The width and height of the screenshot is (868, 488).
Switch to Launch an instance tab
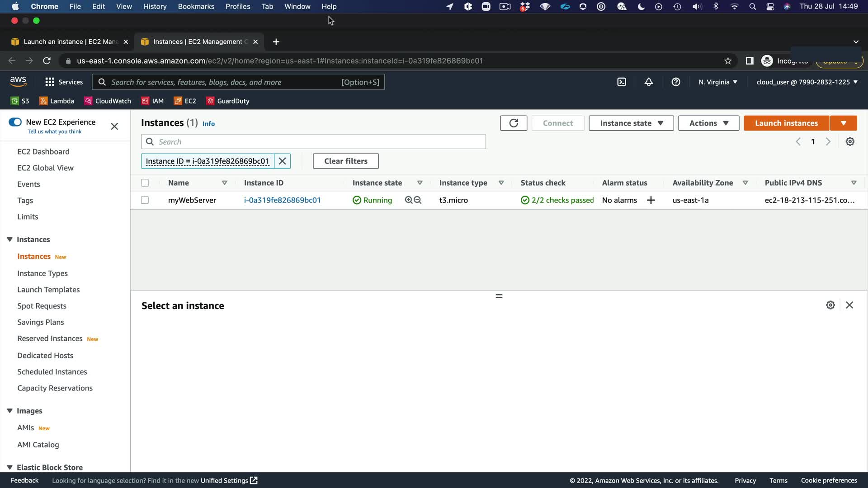[68, 42]
